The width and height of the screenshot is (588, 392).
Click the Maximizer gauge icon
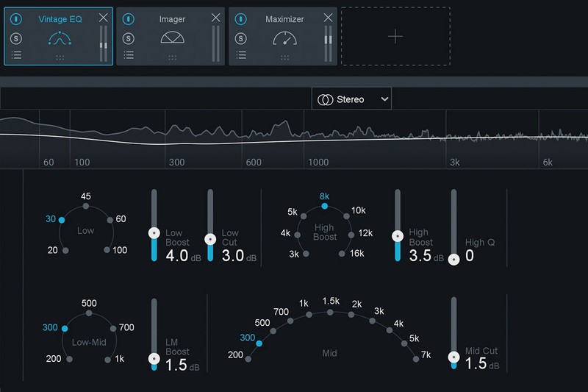(284, 38)
